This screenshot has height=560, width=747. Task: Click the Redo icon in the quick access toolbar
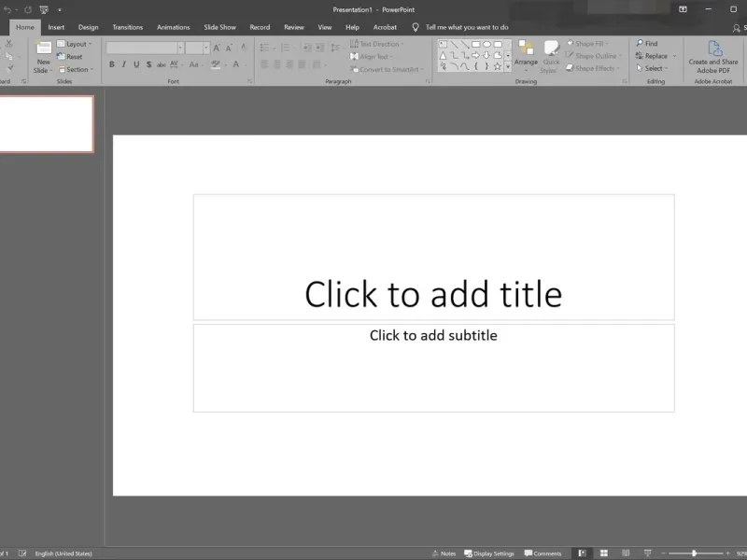pyautogui.click(x=28, y=9)
